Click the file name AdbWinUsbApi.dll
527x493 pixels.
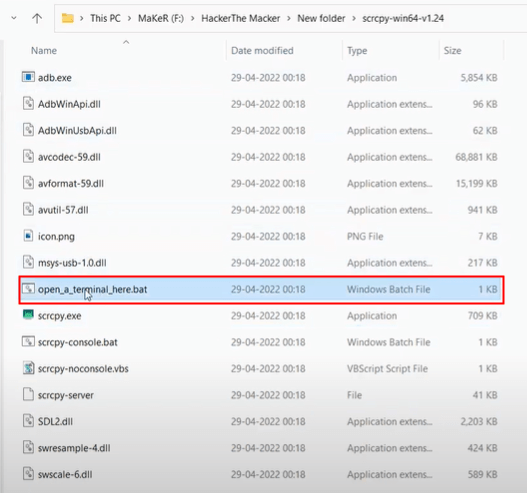click(x=77, y=131)
